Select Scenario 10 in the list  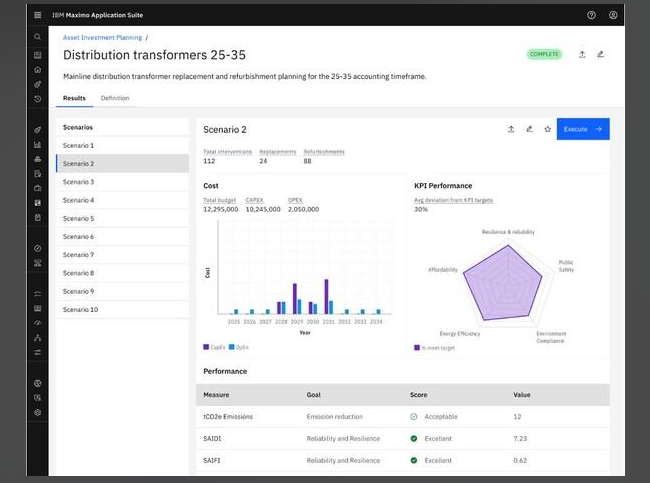click(x=122, y=309)
